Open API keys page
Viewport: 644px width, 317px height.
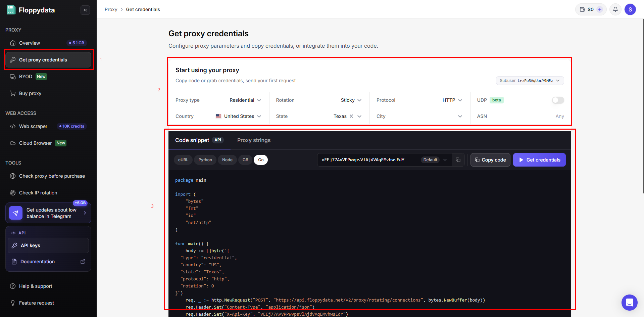tap(48, 245)
